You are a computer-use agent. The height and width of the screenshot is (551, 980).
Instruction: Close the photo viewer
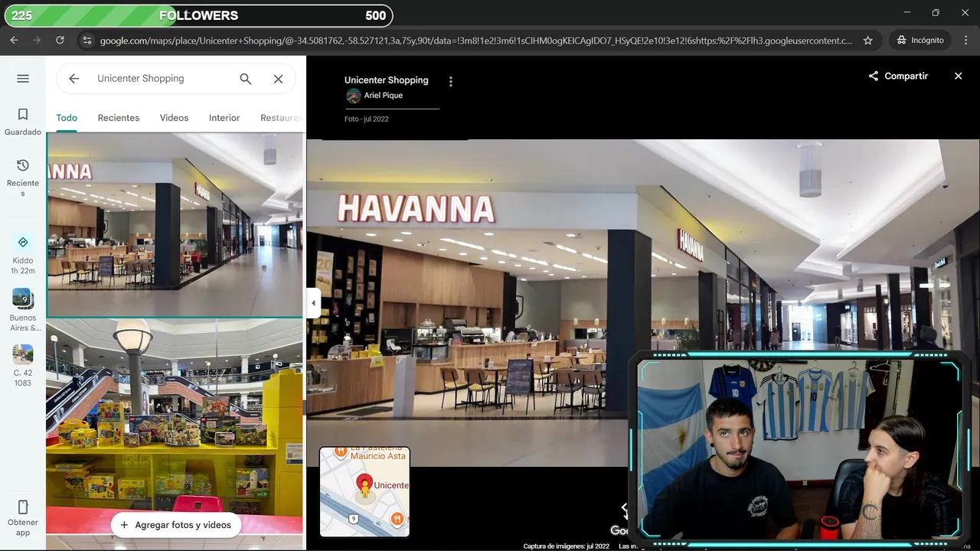point(958,76)
